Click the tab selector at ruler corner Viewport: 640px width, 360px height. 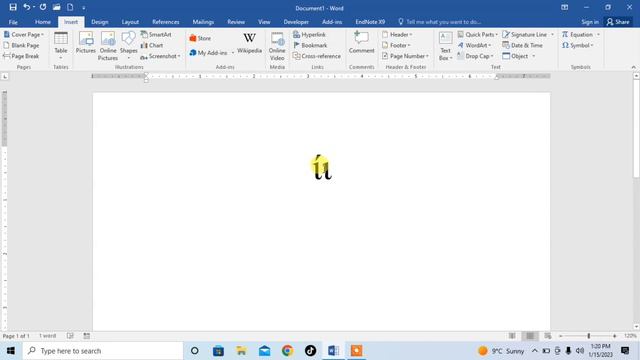4,76
